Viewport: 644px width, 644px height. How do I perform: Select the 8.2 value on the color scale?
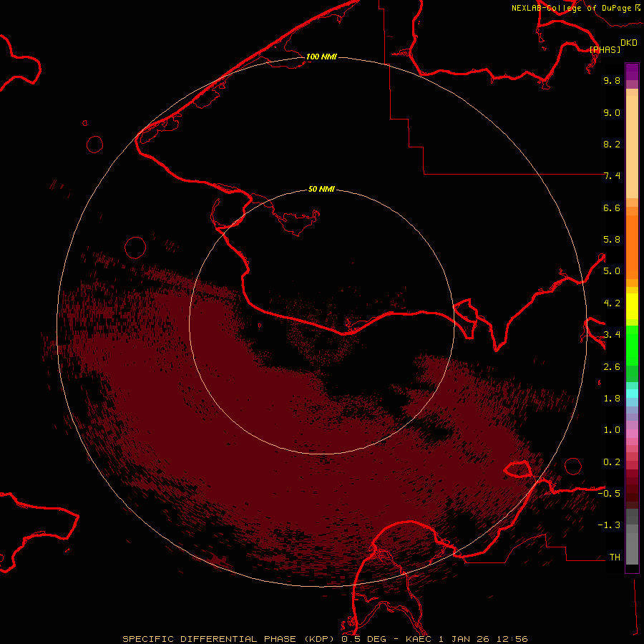tap(612, 144)
